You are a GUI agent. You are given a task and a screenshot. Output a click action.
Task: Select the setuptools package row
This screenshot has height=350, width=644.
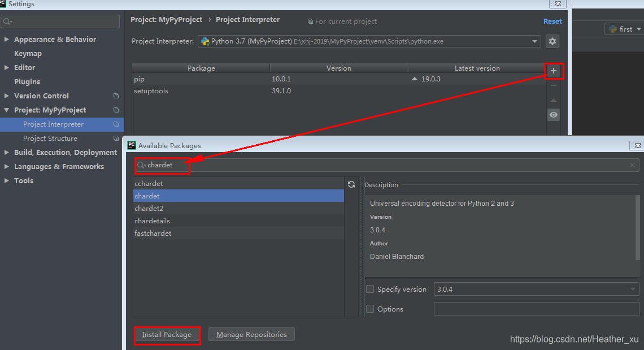tap(339, 91)
